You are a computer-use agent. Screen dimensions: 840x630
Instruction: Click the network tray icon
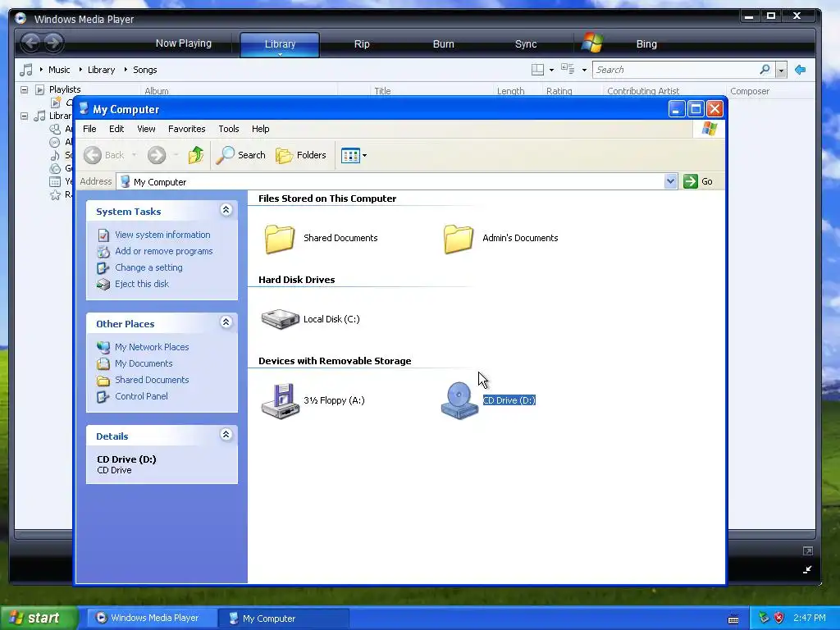765,618
